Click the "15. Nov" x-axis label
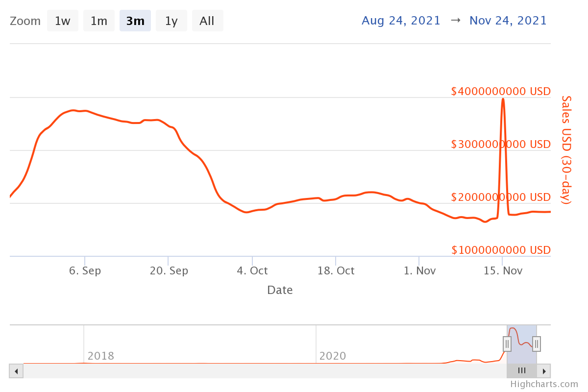Viewport: 588px width, 392px height. (502, 271)
